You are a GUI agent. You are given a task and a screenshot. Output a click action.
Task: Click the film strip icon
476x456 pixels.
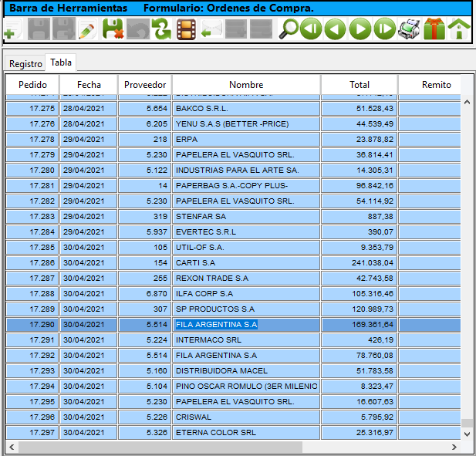point(186,29)
